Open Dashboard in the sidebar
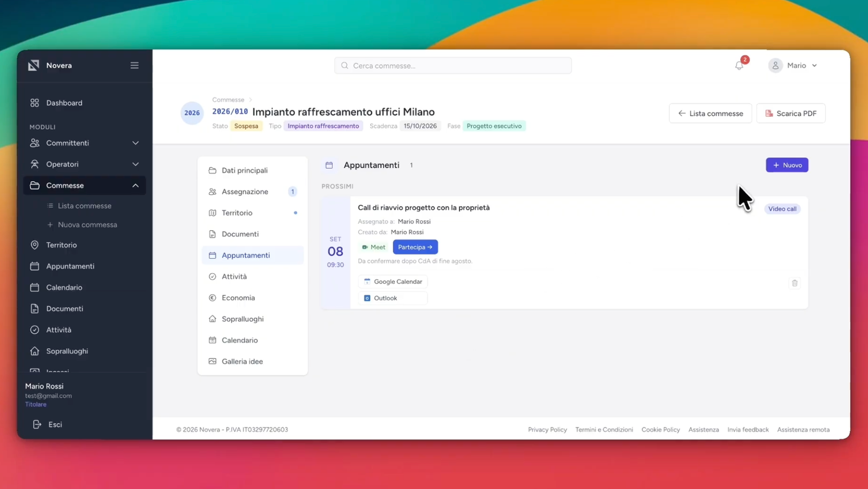Image resolution: width=868 pixels, height=489 pixels. [x=84, y=103]
